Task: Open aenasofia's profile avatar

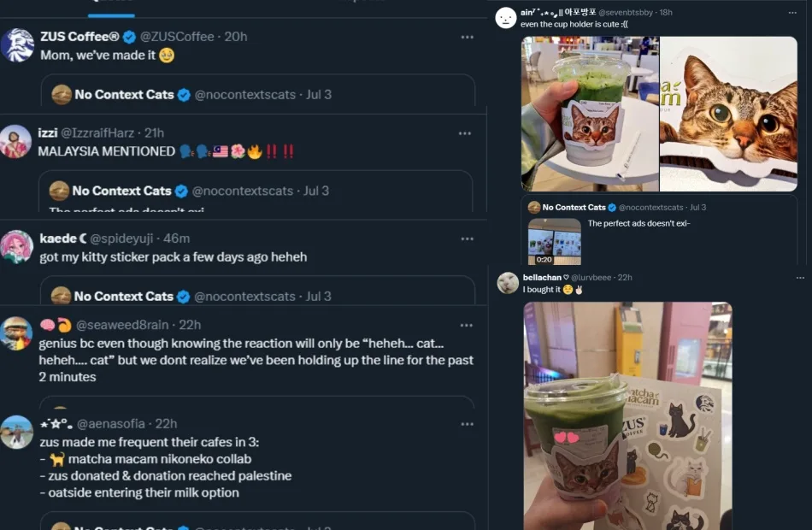Action: click(17, 432)
